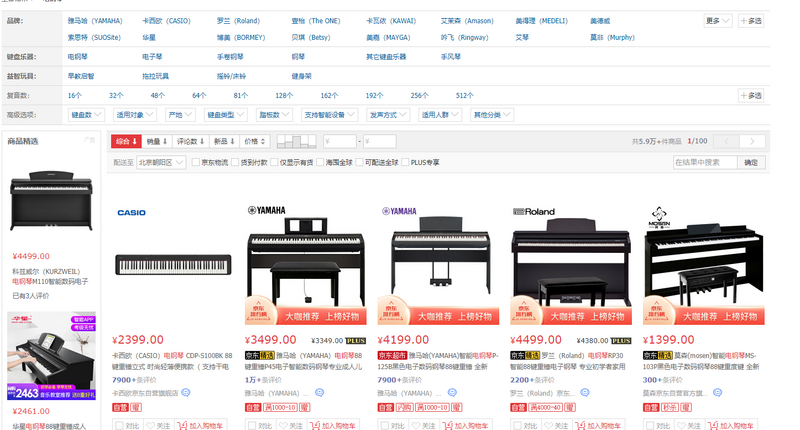Sort results by 销量

(x=157, y=141)
